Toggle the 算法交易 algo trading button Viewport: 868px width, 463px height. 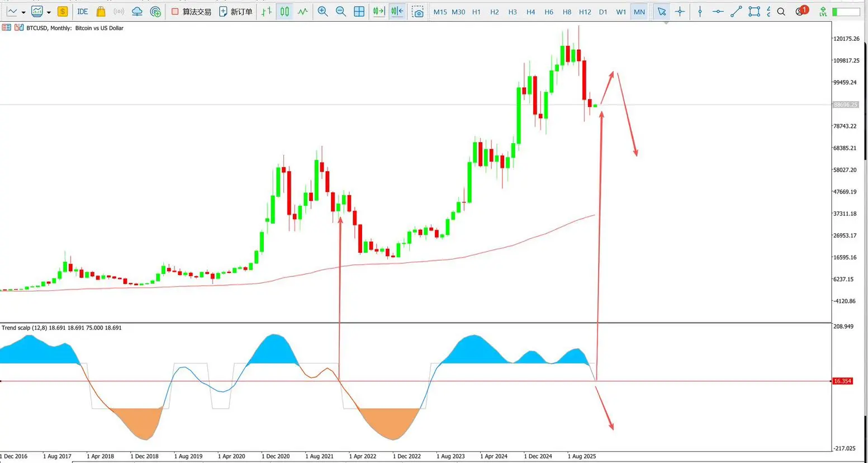(x=191, y=11)
